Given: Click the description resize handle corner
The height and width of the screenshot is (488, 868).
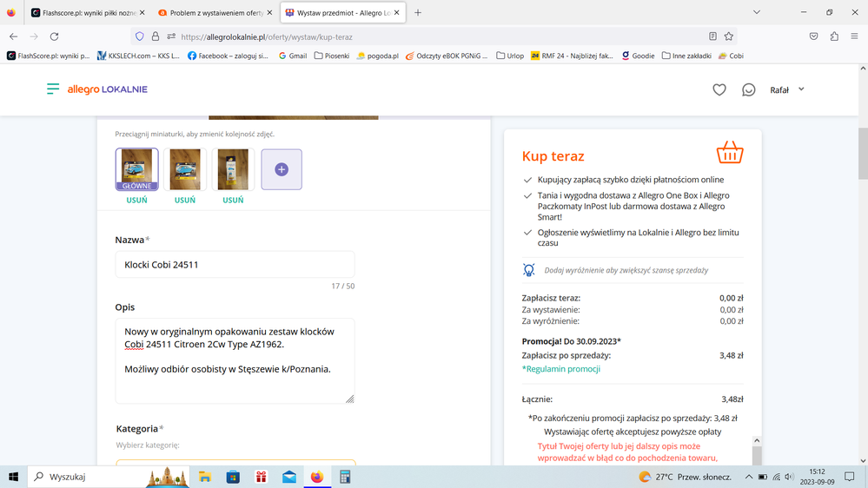Looking at the screenshot, I should tap(350, 399).
